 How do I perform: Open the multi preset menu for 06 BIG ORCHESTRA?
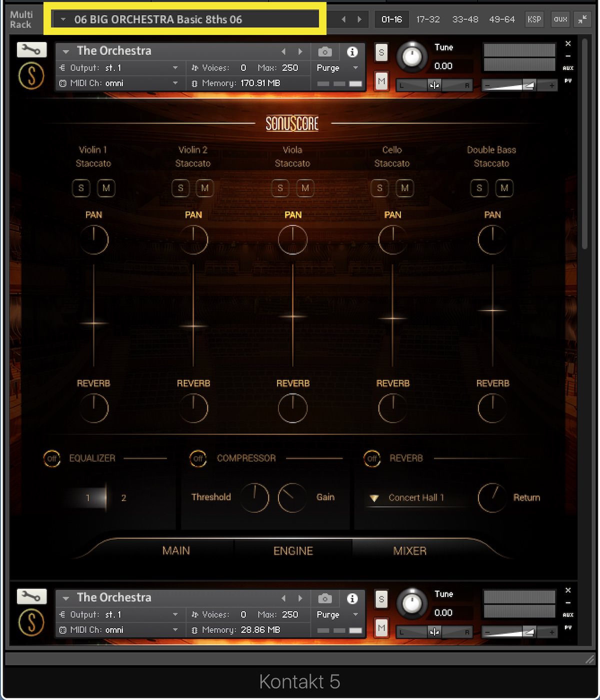pos(185,19)
